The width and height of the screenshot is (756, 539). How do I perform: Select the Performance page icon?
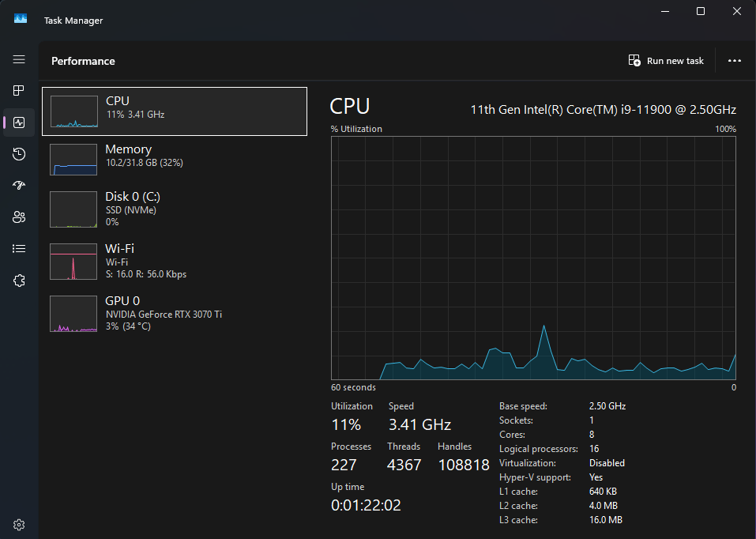pos(19,122)
